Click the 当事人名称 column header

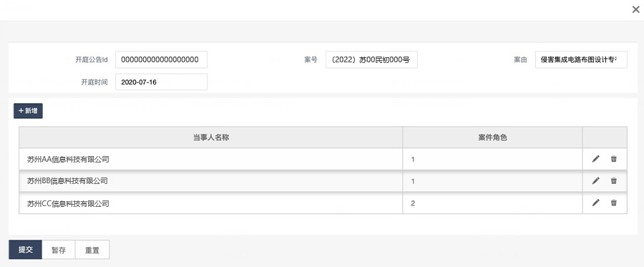pyautogui.click(x=210, y=137)
